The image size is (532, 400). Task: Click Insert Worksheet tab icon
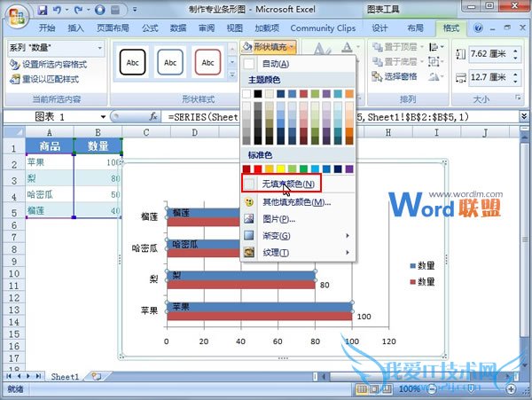coord(97,376)
